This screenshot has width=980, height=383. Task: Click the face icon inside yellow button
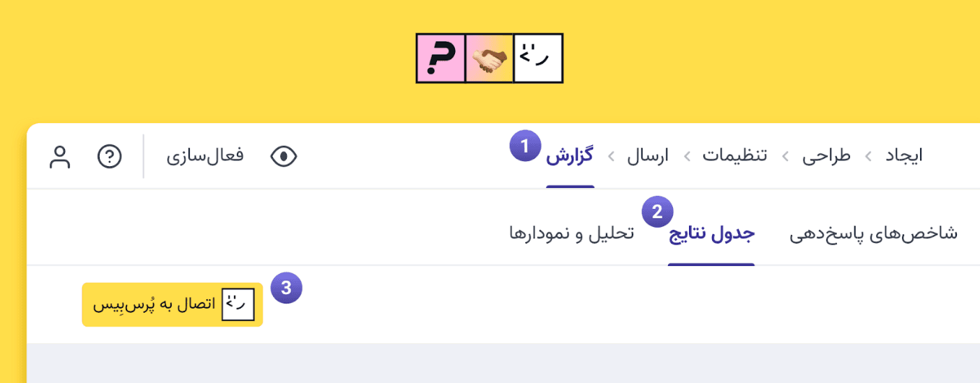point(238,304)
